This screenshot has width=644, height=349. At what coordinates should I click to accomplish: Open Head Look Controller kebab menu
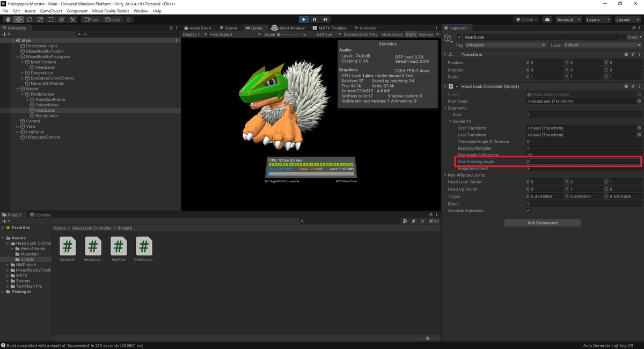639,86
